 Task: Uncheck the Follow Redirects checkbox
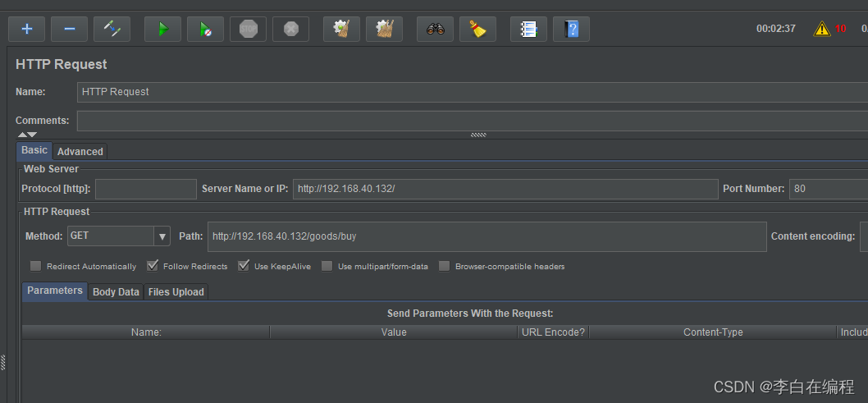(x=153, y=266)
